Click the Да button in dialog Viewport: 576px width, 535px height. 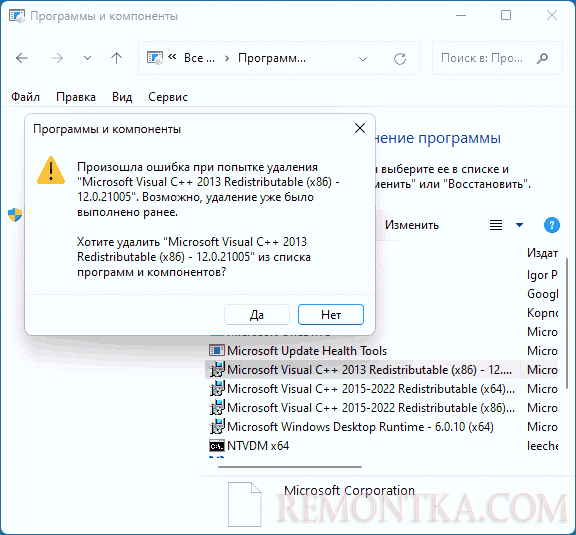click(x=257, y=315)
